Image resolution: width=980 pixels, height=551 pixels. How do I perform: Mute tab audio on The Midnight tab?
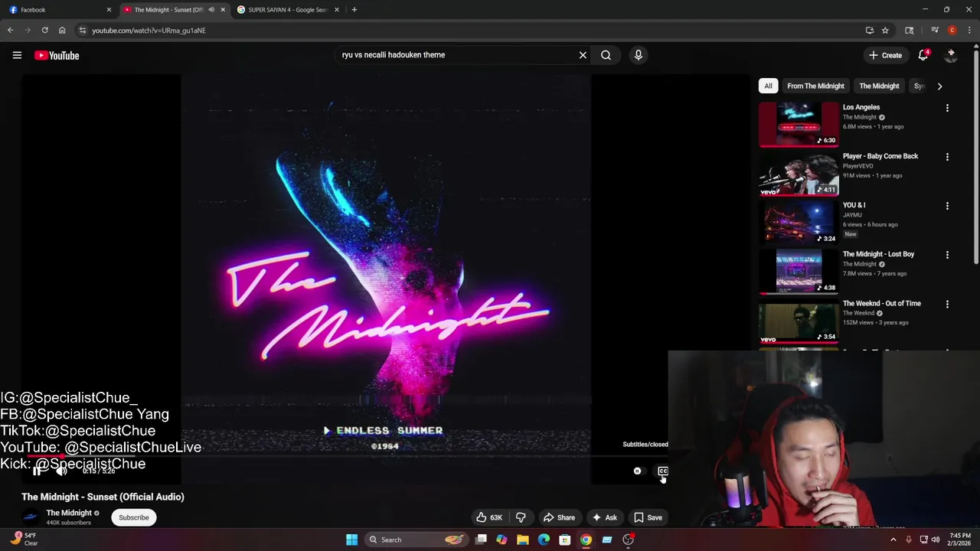211,10
